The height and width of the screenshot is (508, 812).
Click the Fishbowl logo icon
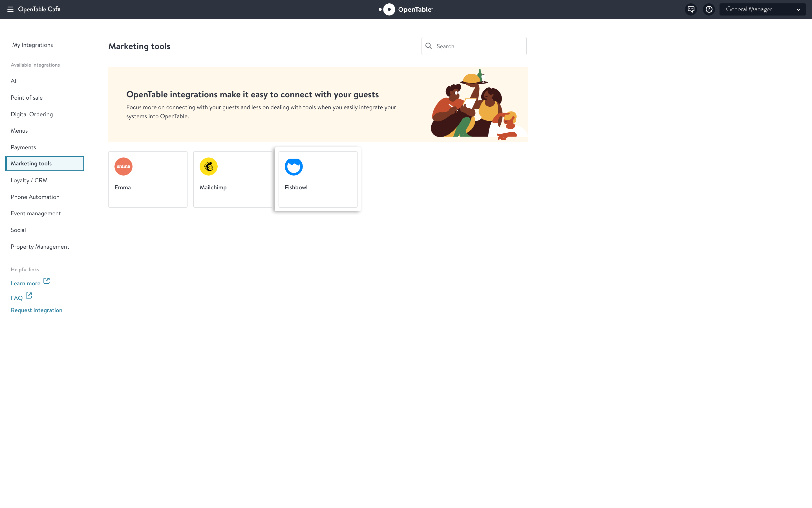pyautogui.click(x=294, y=167)
